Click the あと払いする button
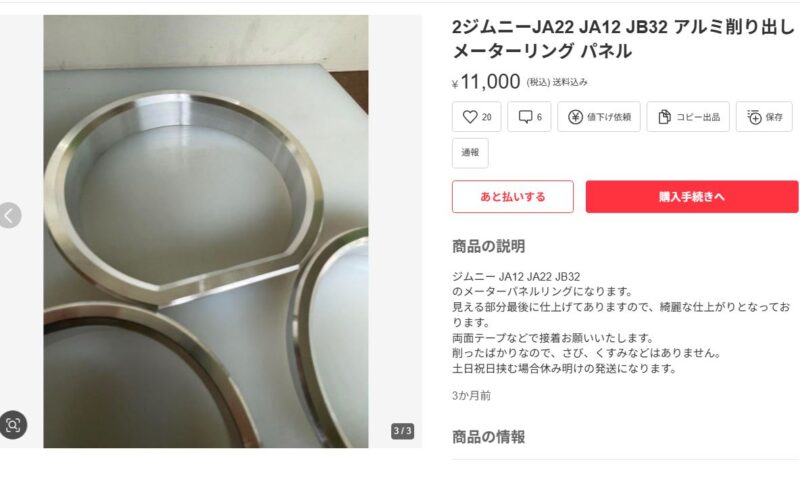800x478 pixels. pyautogui.click(x=512, y=196)
